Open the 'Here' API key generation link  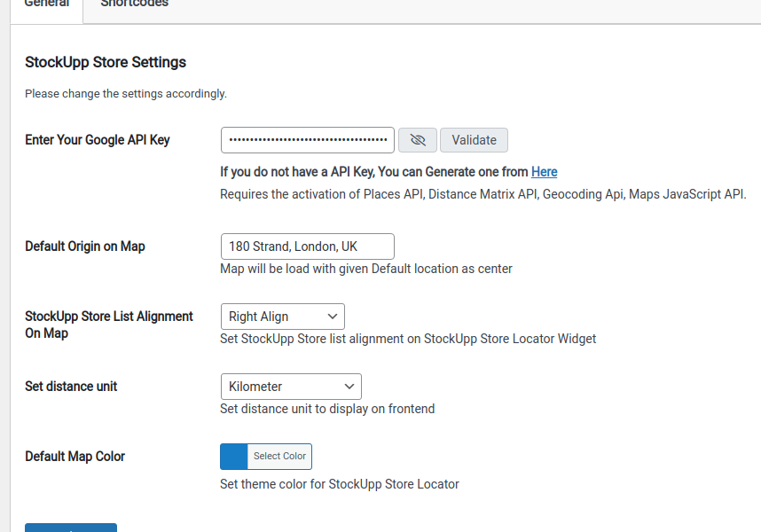tap(544, 172)
